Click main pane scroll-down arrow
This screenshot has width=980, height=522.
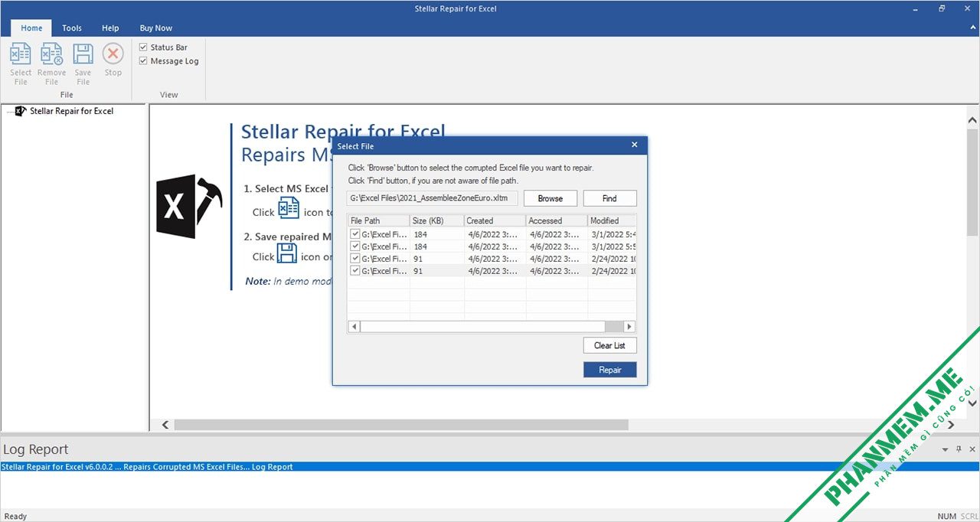(x=972, y=403)
